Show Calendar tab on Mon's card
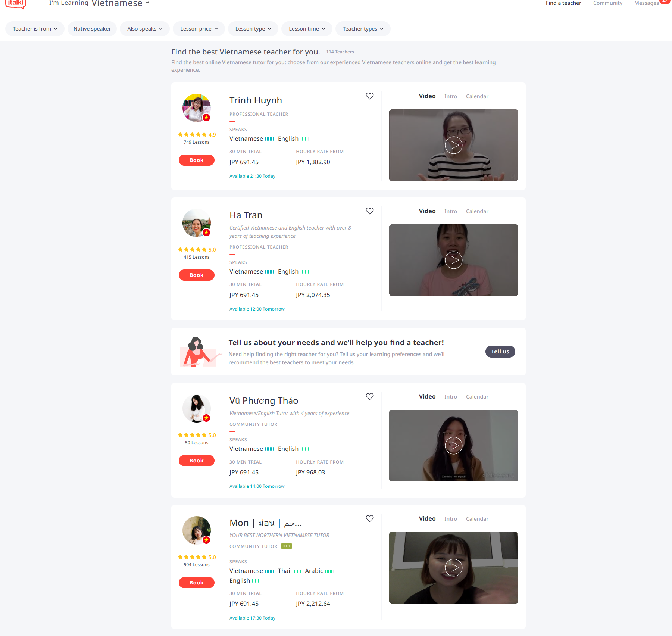Image resolution: width=672 pixels, height=636 pixels. [477, 519]
